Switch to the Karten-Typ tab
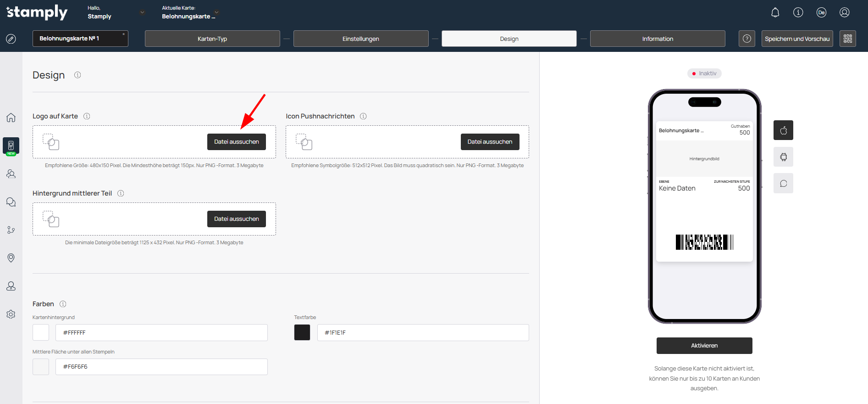The image size is (868, 404). 212,39
